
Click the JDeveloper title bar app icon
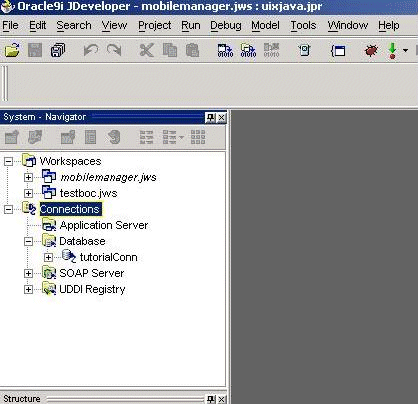[8, 7]
